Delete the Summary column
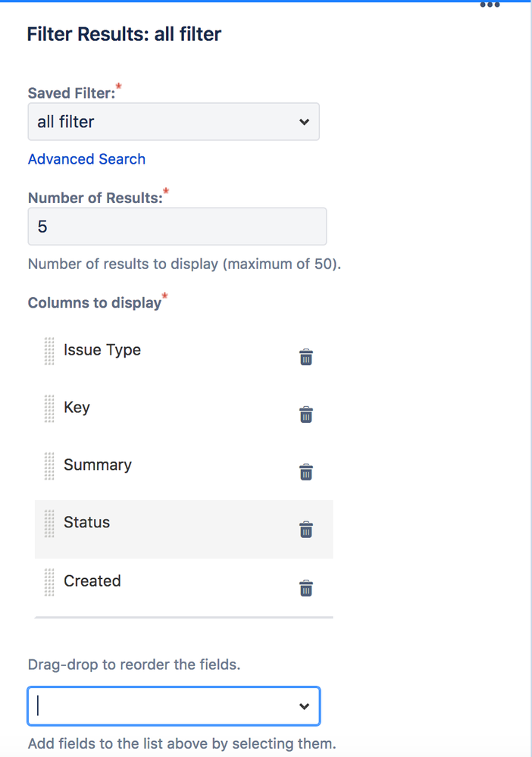The image size is (532, 757). pos(305,472)
